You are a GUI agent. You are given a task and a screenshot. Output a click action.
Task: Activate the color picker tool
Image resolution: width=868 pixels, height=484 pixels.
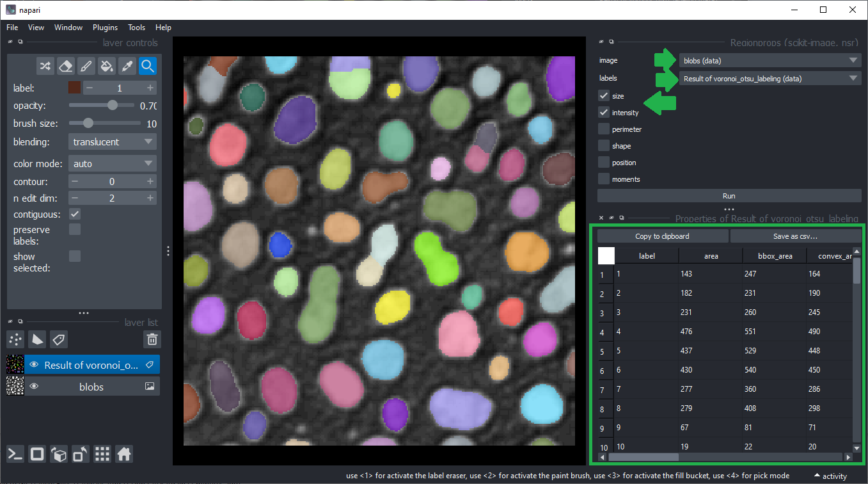point(127,66)
